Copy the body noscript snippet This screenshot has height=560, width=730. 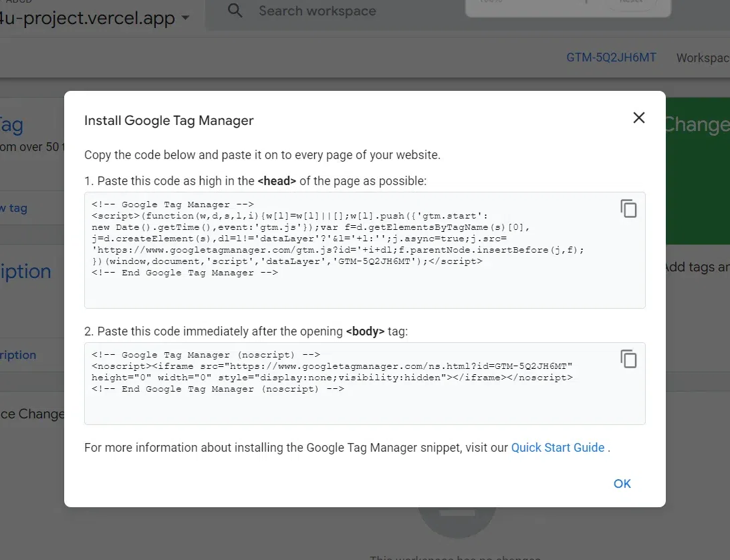[x=628, y=359]
